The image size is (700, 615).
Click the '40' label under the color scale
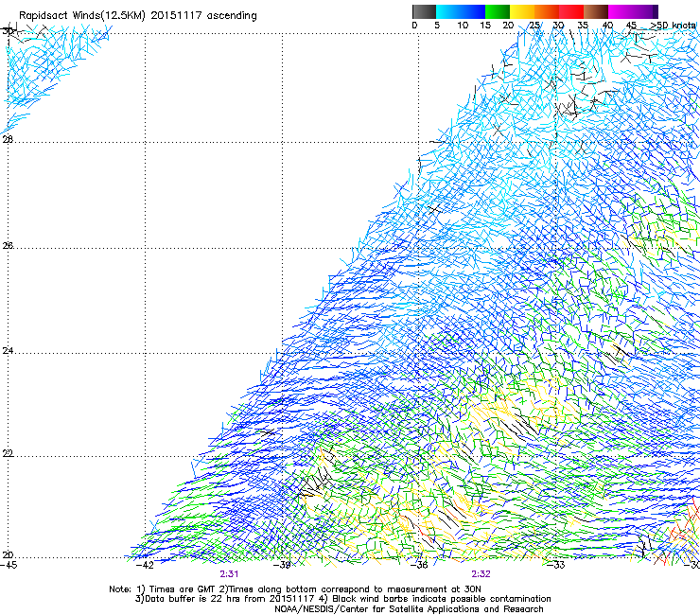point(607,26)
